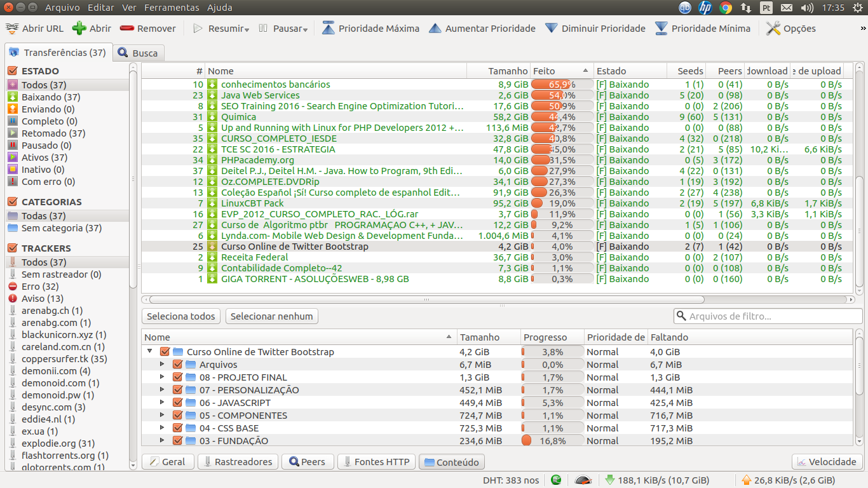Open the Ferramentas menu
The image size is (868, 488).
tap(172, 8)
